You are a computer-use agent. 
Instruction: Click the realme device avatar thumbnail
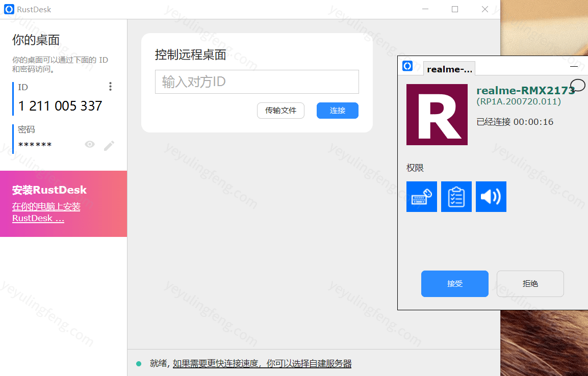coord(437,115)
